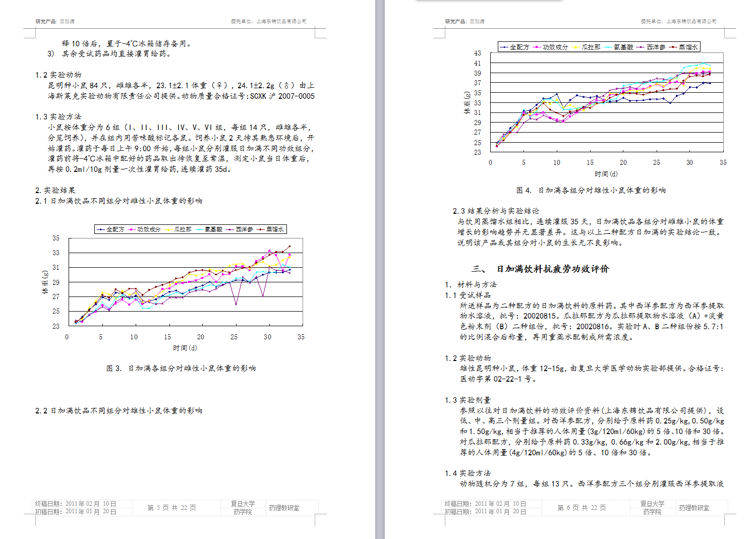Click '终稿日期: 2011年02月10日' in page 6 footer
Screen dimensions: 756x539
click(x=485, y=504)
